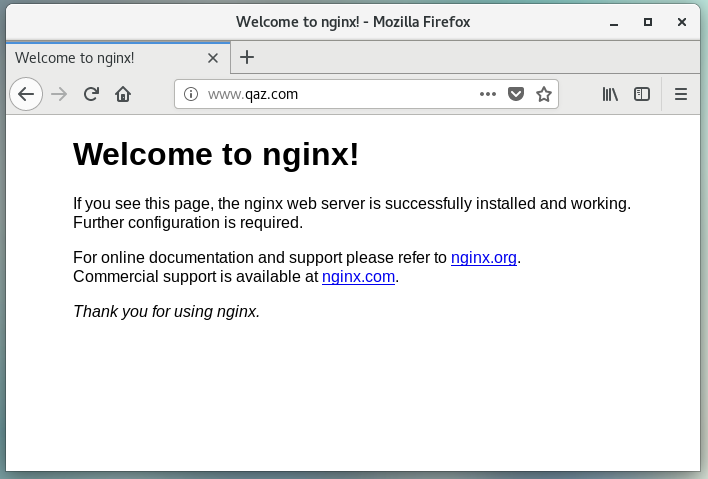Viewport: 708px width, 479px height.
Task: Bookmark this page with star
Action: [544, 94]
